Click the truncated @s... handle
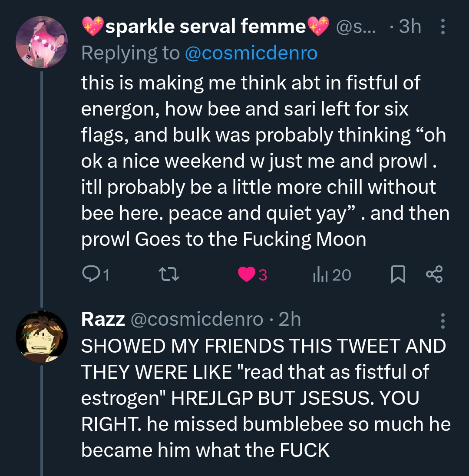The height and width of the screenshot is (476, 469). (x=357, y=27)
